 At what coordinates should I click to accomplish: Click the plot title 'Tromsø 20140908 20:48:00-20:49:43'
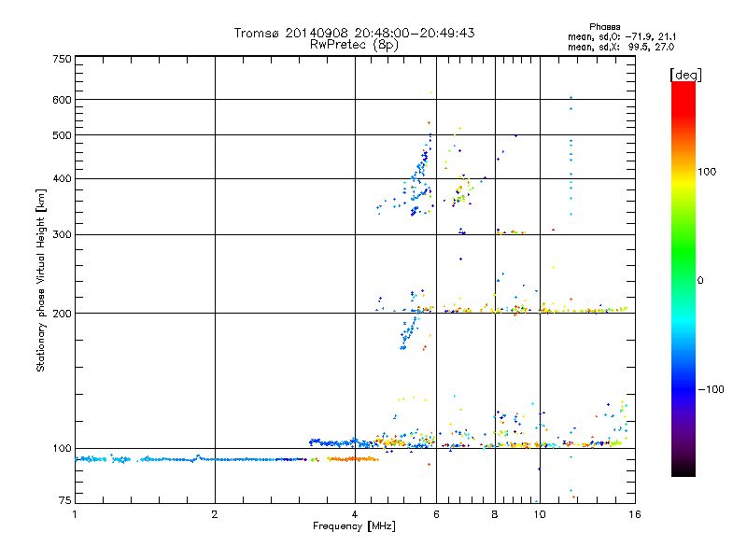point(354,33)
